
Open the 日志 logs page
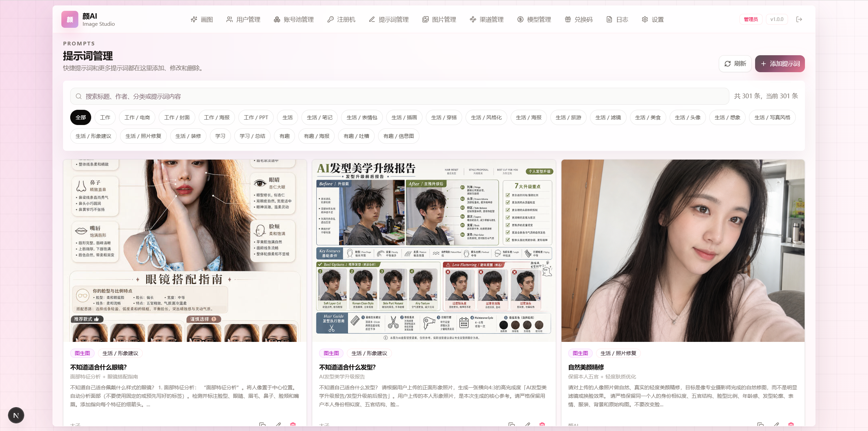[617, 19]
